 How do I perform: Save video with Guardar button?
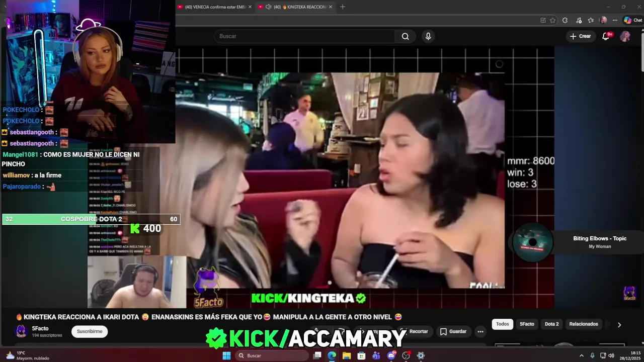tap(453, 331)
